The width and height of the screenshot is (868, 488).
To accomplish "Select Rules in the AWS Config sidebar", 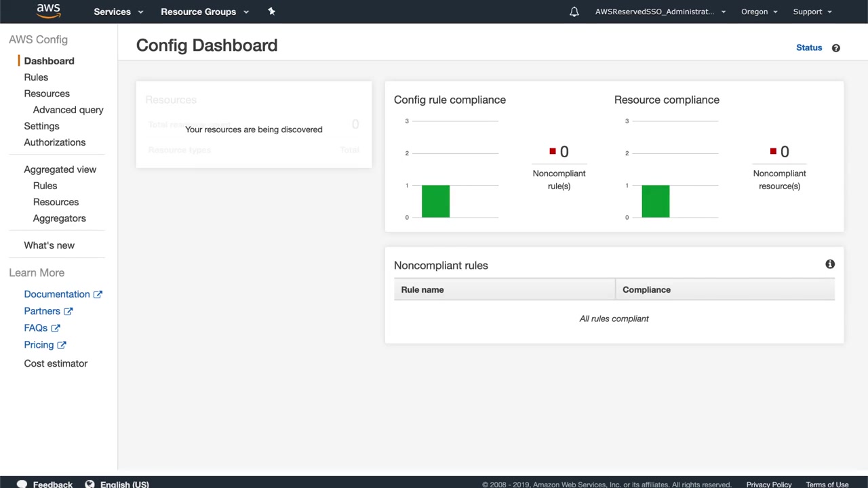I will 36,77.
